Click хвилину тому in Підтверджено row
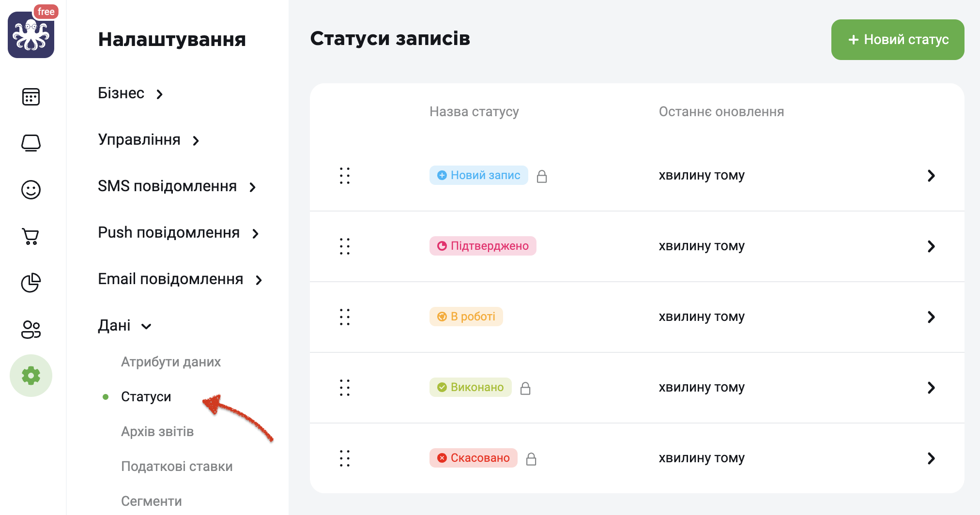The width and height of the screenshot is (980, 515). 702,246
